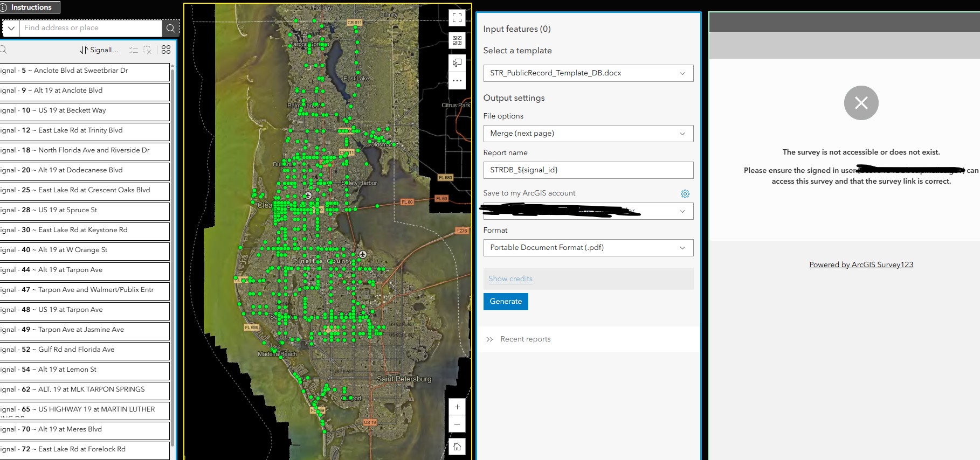Open the list actions four-circle icon

point(166,50)
